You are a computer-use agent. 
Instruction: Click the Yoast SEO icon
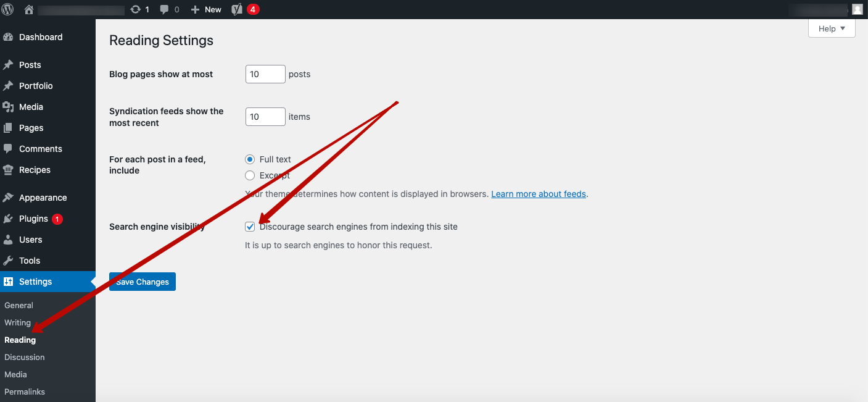tap(237, 9)
